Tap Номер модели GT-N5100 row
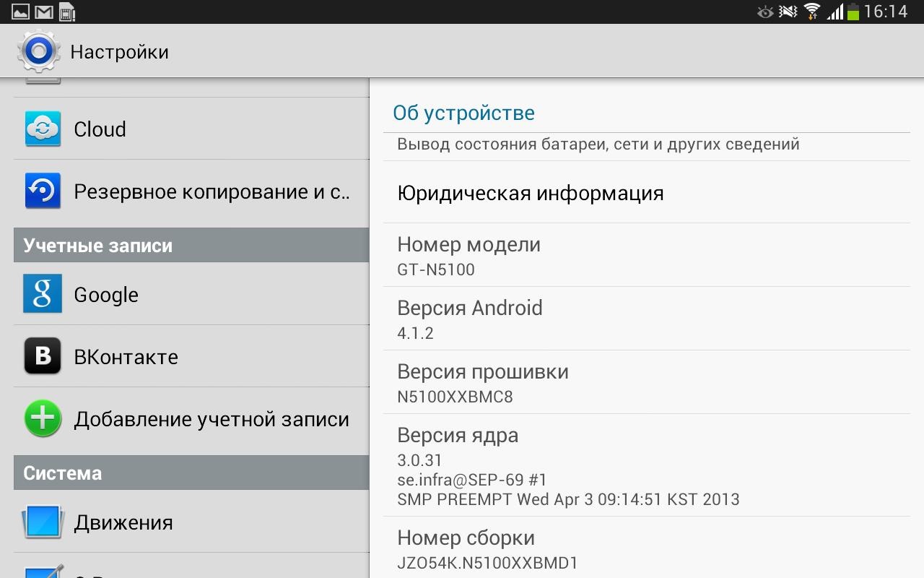This screenshot has height=578, width=924. [x=646, y=255]
